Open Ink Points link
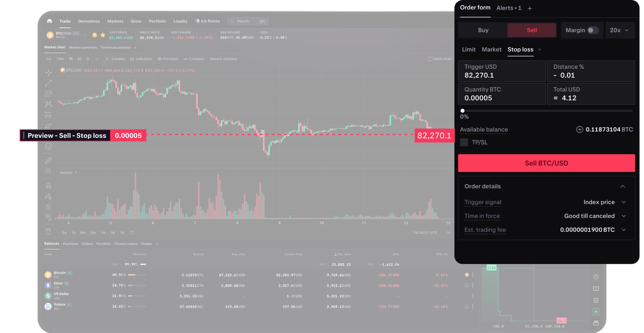Screen dimensions: 644x333 tap(208, 21)
